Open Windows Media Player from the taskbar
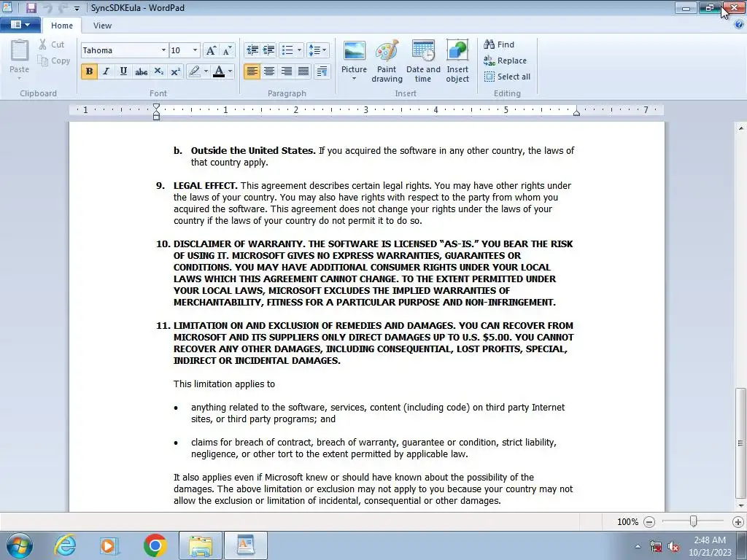747x560 pixels. pyautogui.click(x=109, y=545)
